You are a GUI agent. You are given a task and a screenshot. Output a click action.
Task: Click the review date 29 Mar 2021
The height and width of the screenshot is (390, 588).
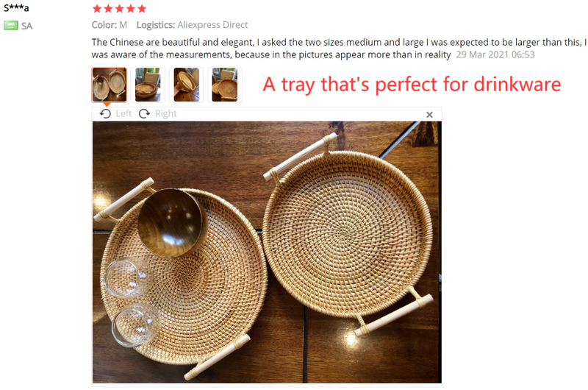pyautogui.click(x=495, y=54)
